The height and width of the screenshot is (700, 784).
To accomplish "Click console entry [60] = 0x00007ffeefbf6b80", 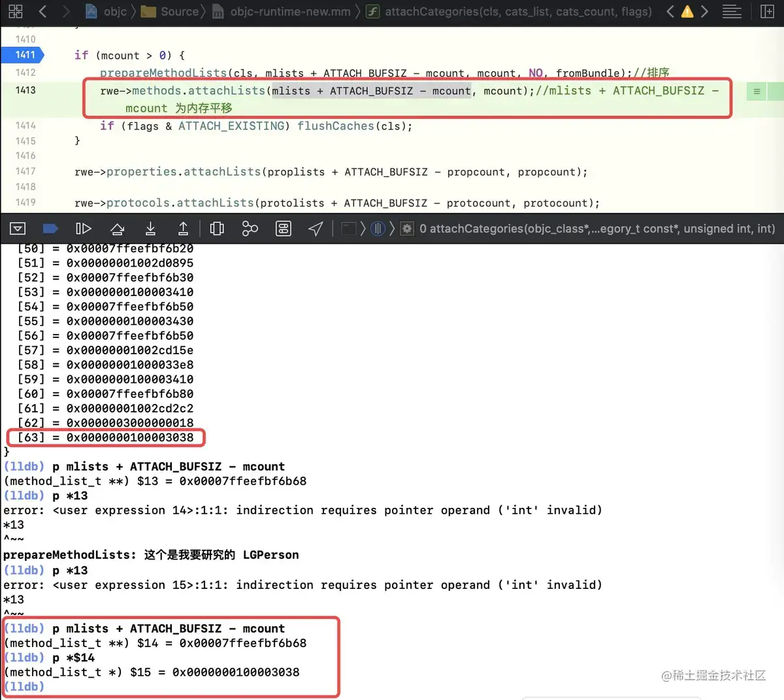I will [x=105, y=393].
